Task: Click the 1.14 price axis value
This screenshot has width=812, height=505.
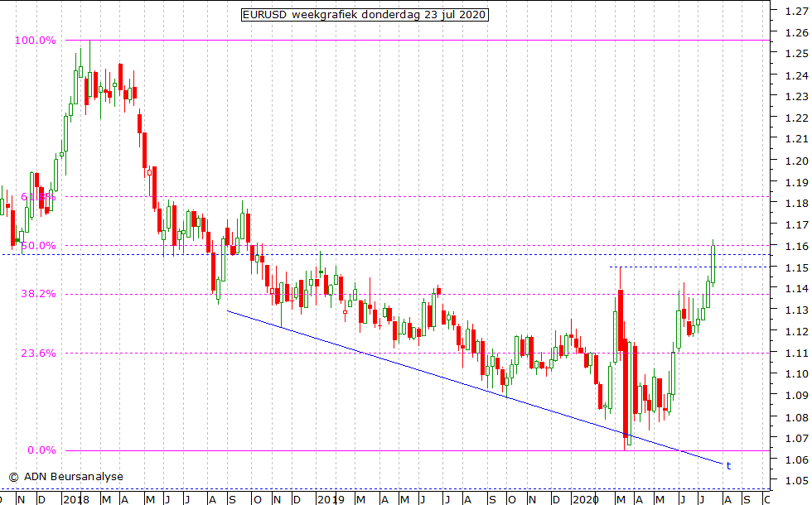Action: coord(796,289)
